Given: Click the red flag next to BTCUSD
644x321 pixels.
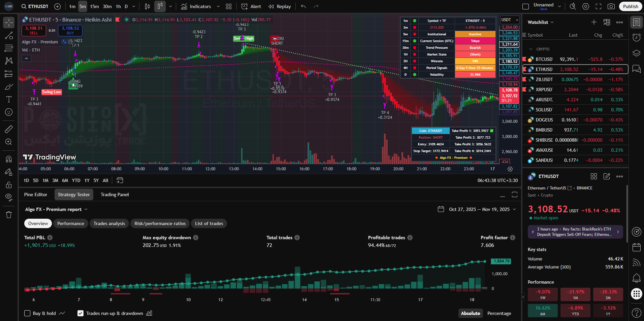Looking at the screenshot, I should coord(524,59).
